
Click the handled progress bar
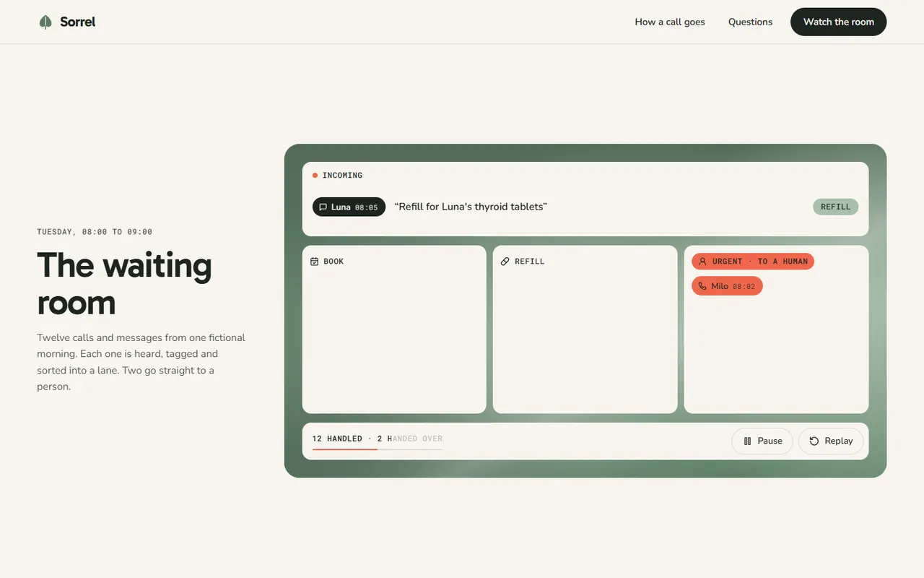[378, 449]
